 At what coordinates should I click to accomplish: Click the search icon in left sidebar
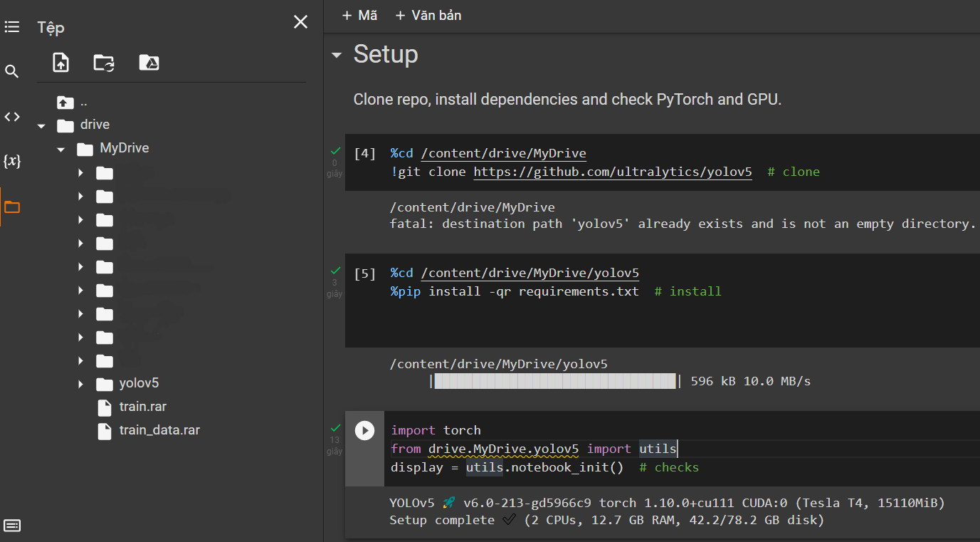12,71
